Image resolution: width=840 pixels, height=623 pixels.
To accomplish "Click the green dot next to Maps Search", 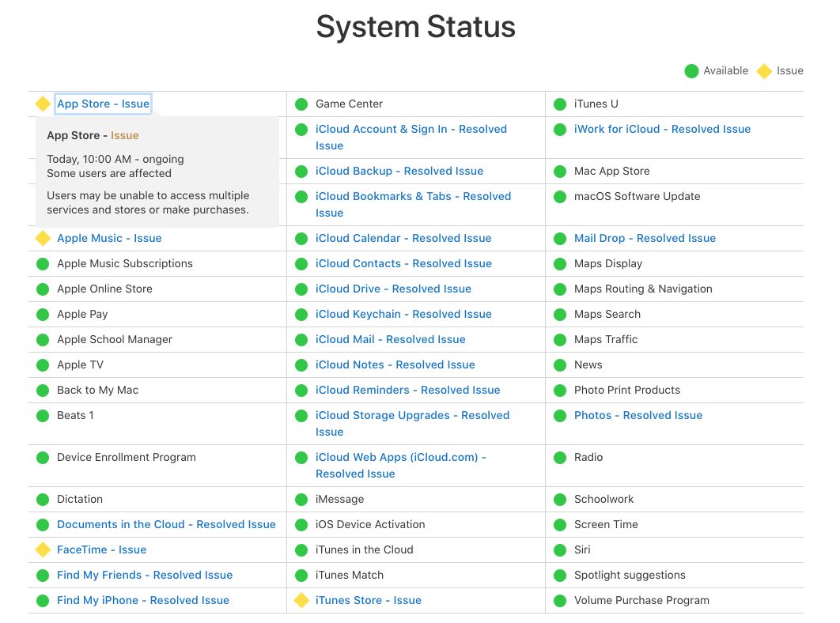I will (560, 315).
